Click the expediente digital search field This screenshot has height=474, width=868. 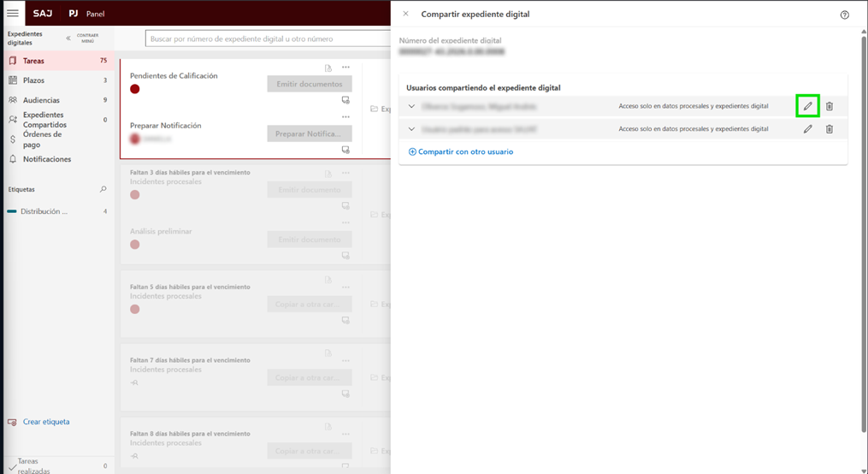265,39
